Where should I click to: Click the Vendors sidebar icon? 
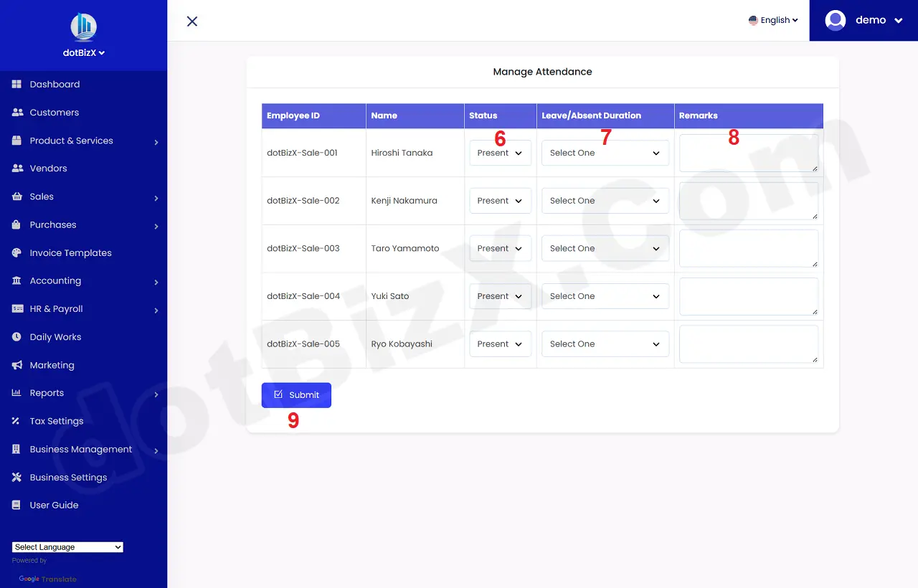[x=16, y=168]
